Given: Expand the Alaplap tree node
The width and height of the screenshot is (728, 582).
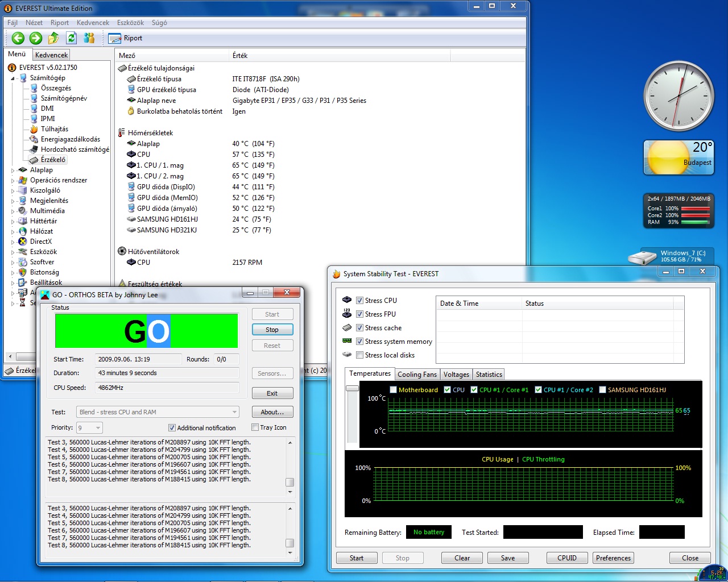Looking at the screenshot, I should tap(13, 170).
